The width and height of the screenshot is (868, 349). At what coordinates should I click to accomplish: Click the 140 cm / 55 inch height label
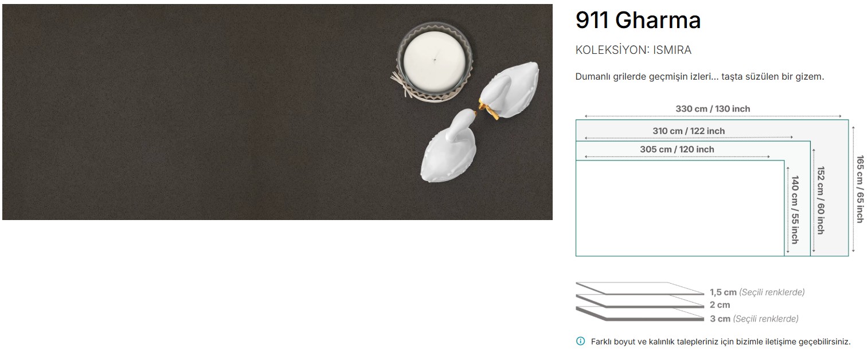tap(795, 210)
